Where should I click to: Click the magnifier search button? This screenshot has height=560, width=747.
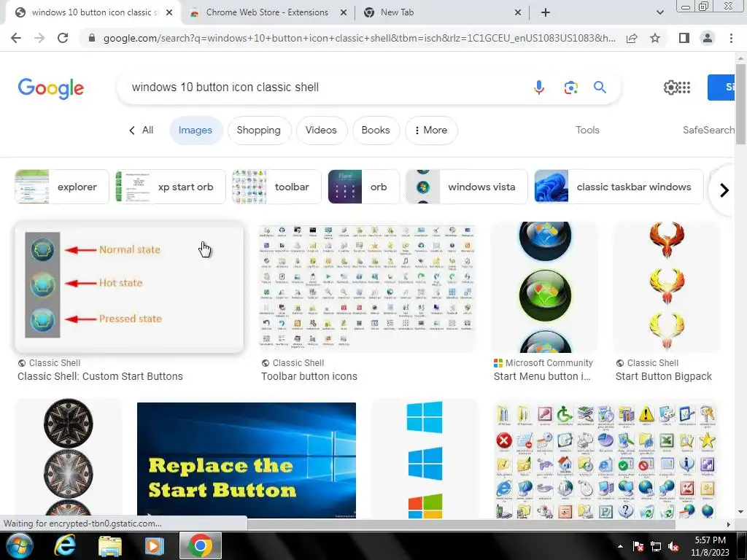pyautogui.click(x=600, y=87)
